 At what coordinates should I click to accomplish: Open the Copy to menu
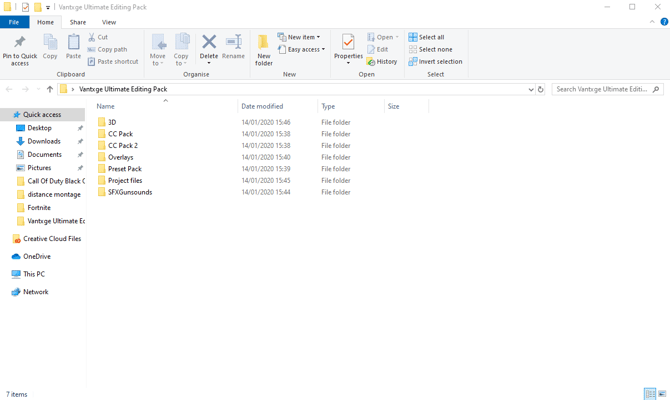(181, 50)
